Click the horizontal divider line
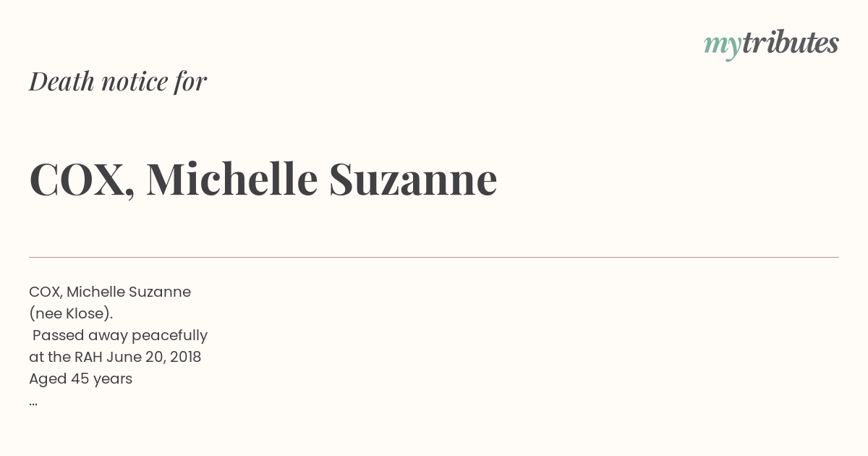 [434, 257]
